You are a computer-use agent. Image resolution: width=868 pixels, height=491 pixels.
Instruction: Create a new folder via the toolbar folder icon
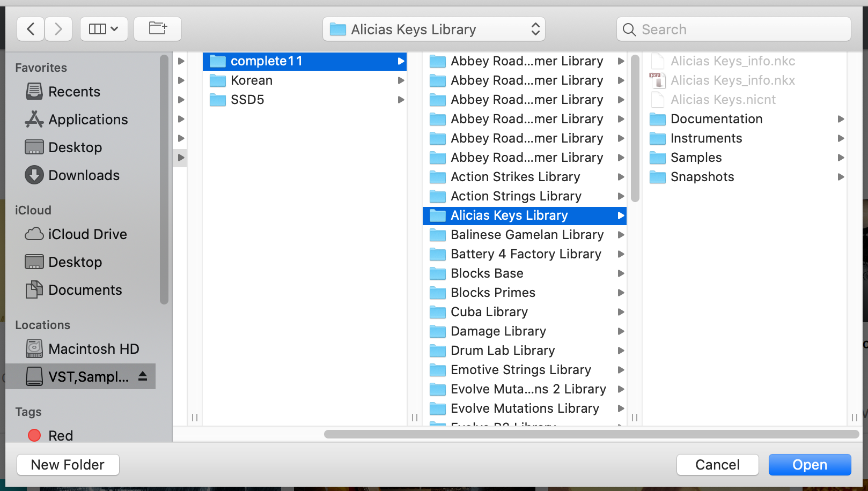158,29
